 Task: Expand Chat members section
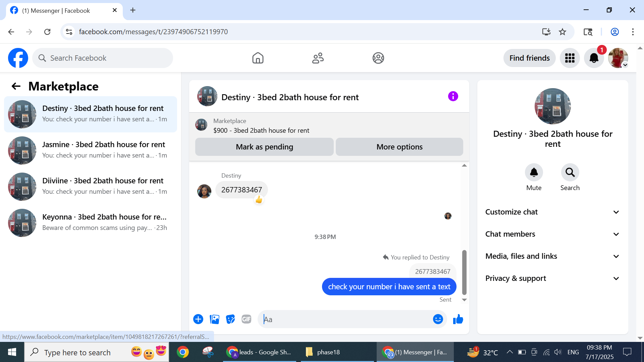pyautogui.click(x=552, y=234)
